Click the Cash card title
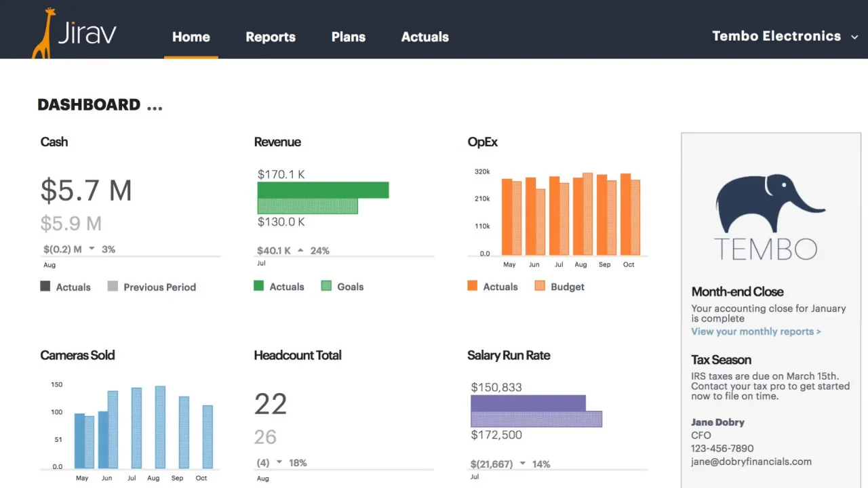The height and width of the screenshot is (488, 868). [x=54, y=142]
